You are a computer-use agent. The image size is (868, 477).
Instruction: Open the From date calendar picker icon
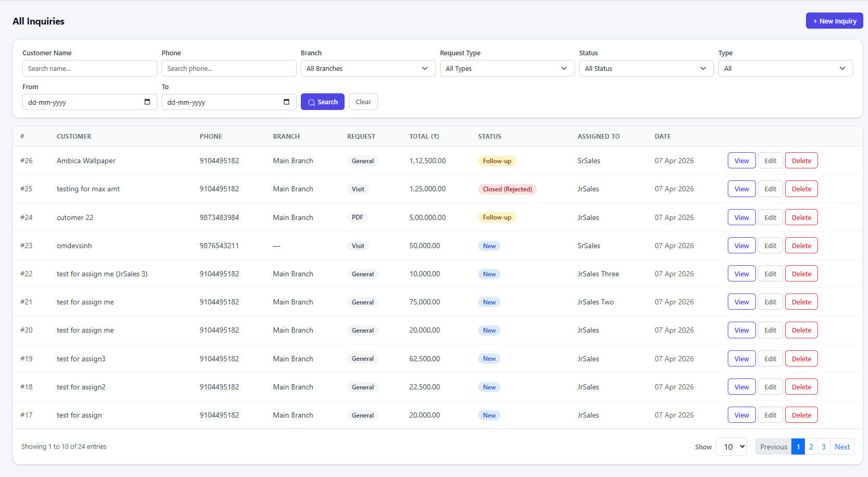click(147, 102)
